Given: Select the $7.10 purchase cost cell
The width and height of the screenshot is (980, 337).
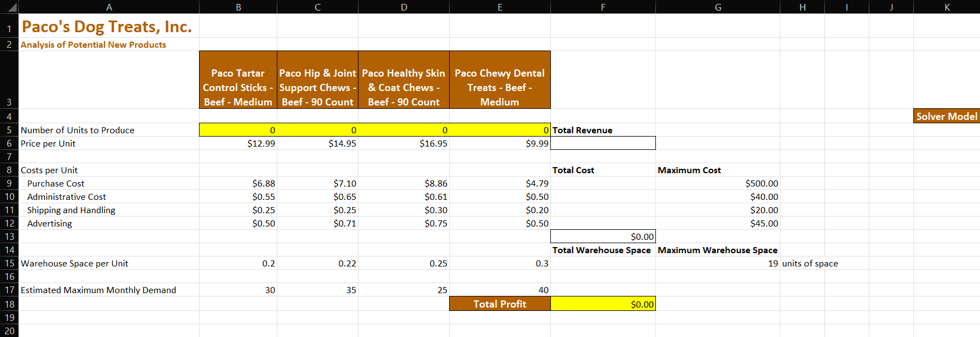Looking at the screenshot, I should click(317, 183).
